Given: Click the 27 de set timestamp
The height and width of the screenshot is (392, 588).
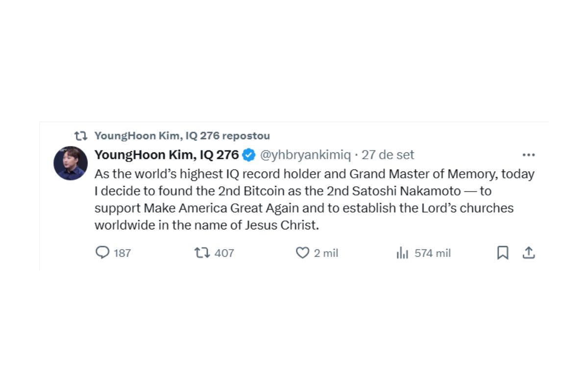Looking at the screenshot, I should [x=388, y=155].
